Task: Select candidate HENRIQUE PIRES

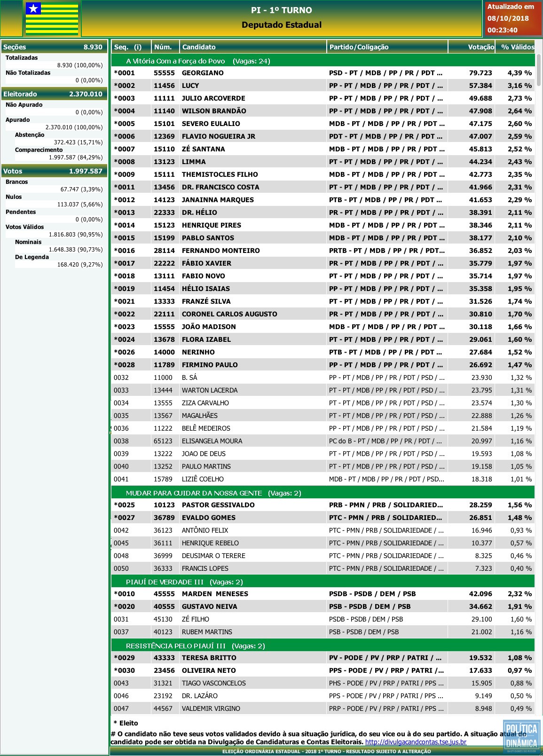Action: tap(323, 225)
